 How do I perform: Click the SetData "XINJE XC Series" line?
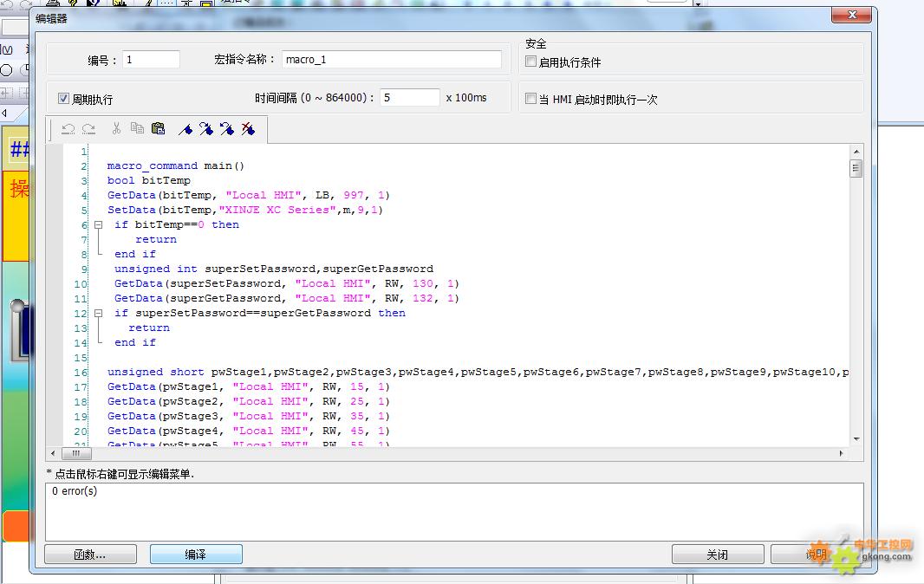coord(245,210)
